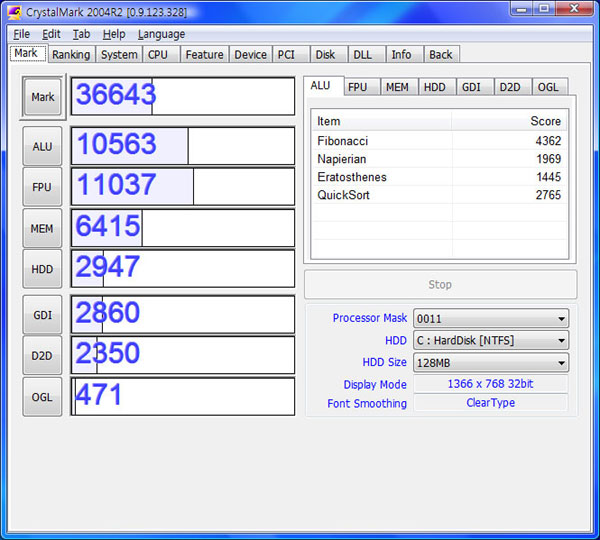
Task: Select the ALU results sub-tab
Action: point(324,86)
